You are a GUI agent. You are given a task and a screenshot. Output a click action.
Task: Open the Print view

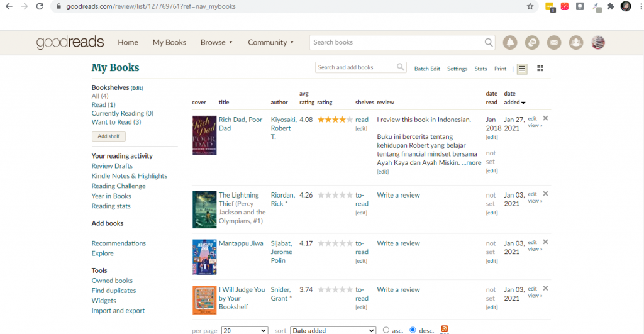pyautogui.click(x=500, y=69)
